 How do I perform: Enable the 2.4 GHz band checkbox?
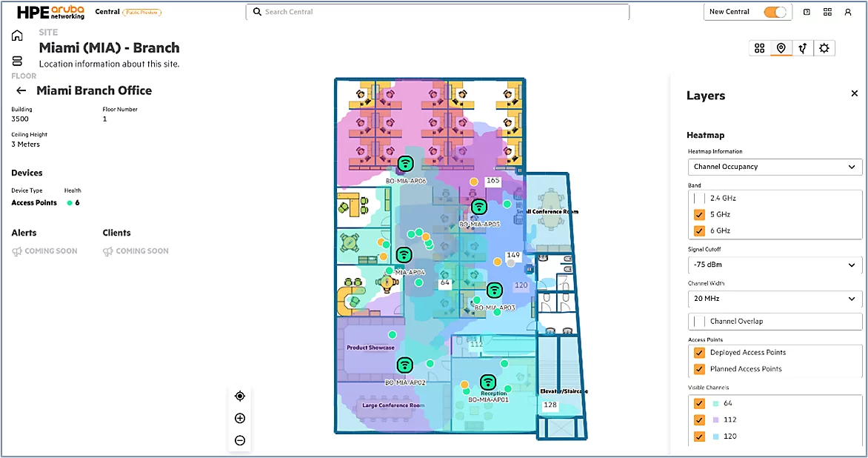pyautogui.click(x=699, y=199)
